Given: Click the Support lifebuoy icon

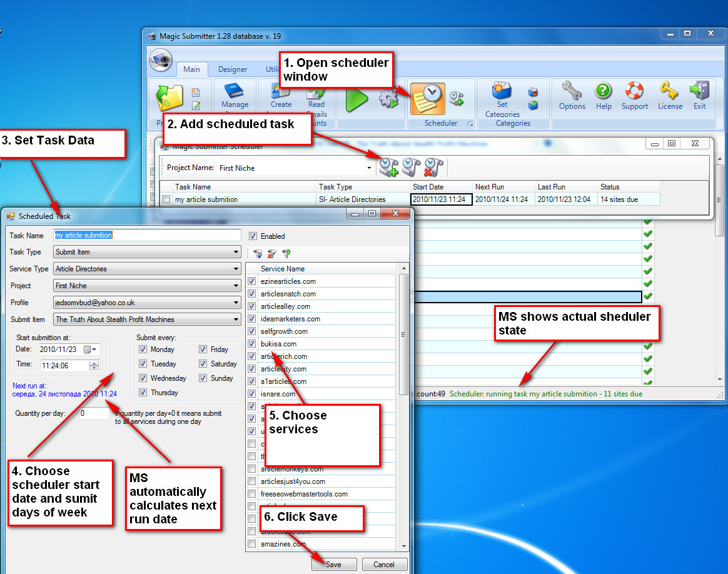Looking at the screenshot, I should click(x=634, y=91).
